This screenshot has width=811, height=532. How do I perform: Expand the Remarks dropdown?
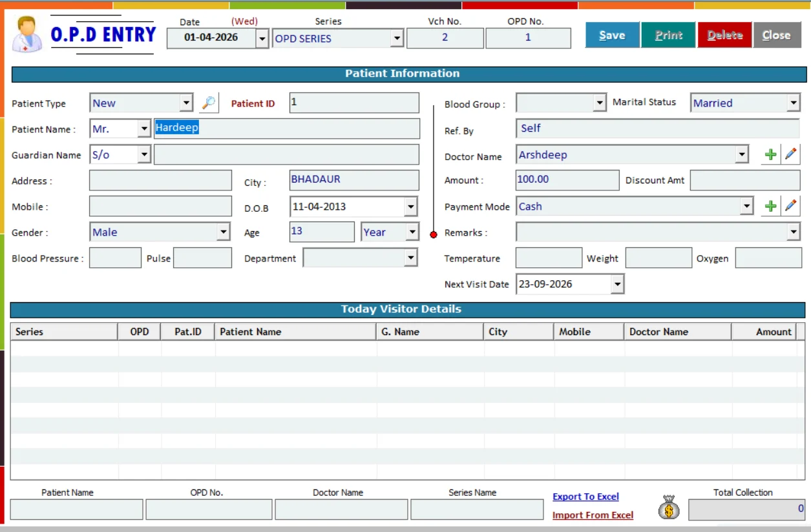794,232
